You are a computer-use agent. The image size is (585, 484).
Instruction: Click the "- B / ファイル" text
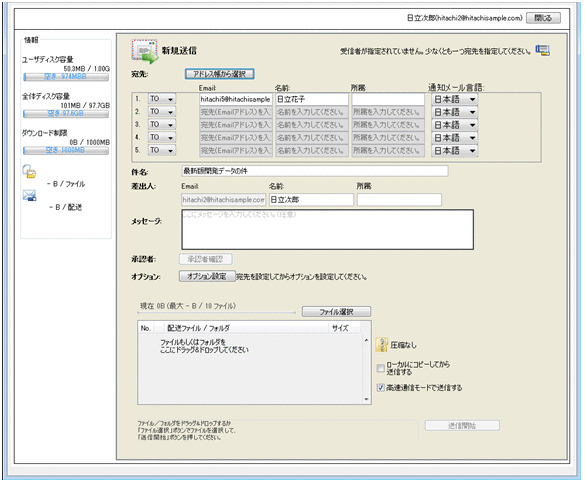66,184
